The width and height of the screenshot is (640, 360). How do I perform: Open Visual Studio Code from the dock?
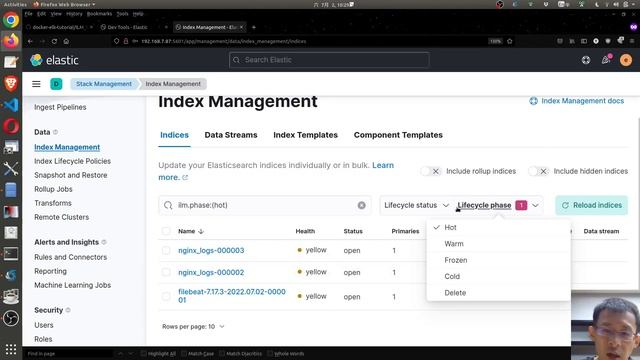[11, 105]
